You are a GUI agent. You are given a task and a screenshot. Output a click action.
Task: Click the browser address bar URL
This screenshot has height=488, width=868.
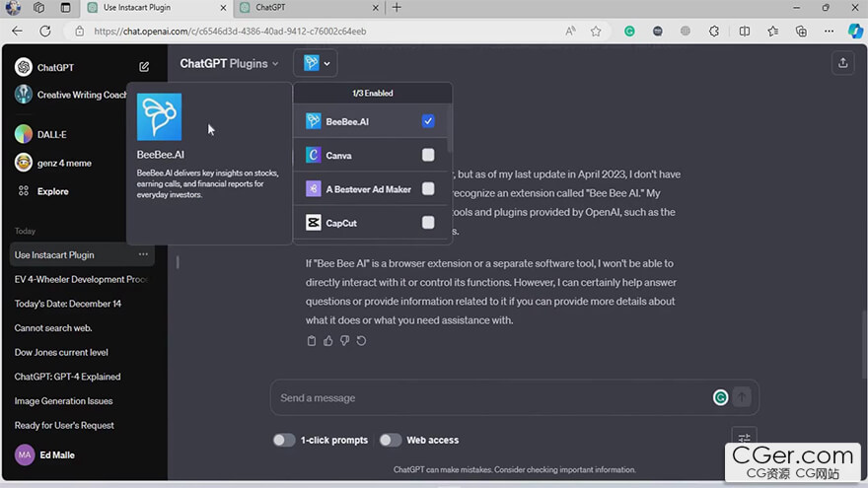coord(230,32)
